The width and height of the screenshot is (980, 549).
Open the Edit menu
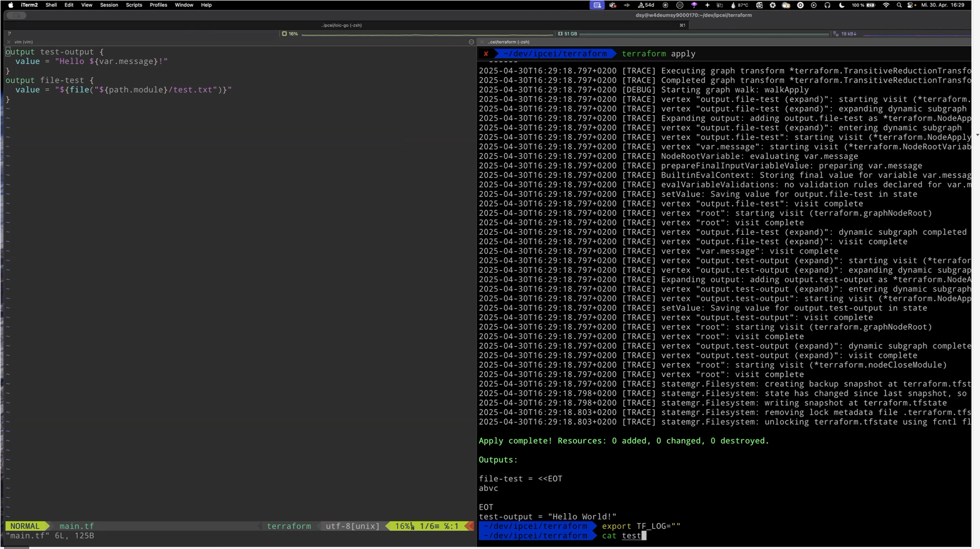click(x=69, y=5)
